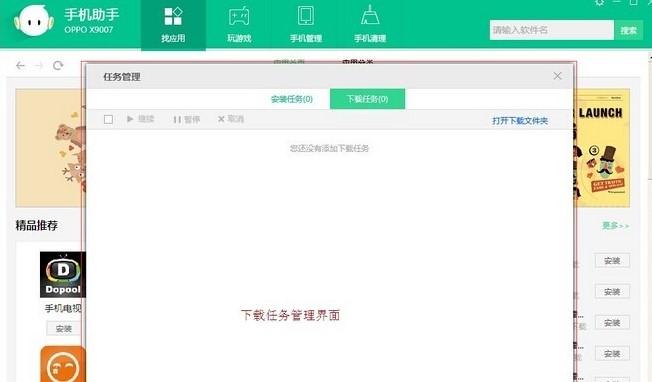Click the 继续 resume button
This screenshot has height=382, width=652.
(141, 119)
